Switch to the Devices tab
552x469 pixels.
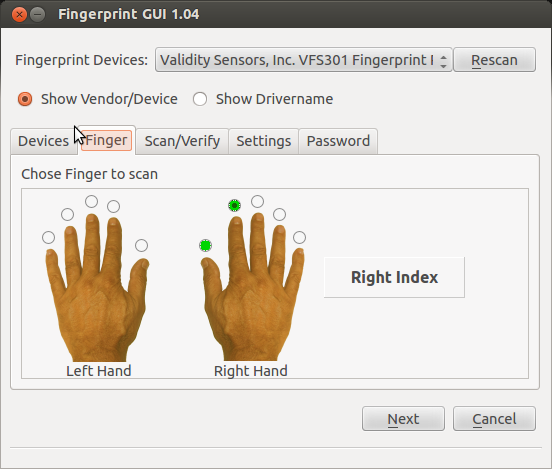[x=44, y=141]
